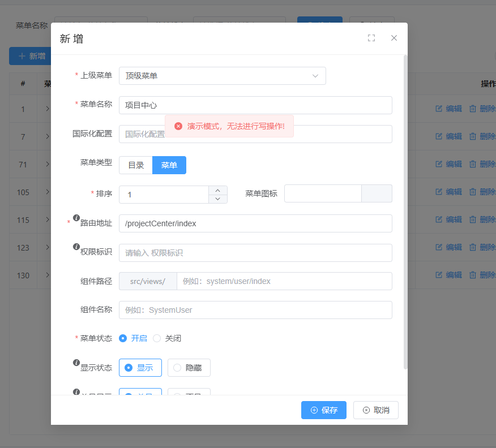Select the 菜单 type option
The image size is (496, 448).
point(169,165)
